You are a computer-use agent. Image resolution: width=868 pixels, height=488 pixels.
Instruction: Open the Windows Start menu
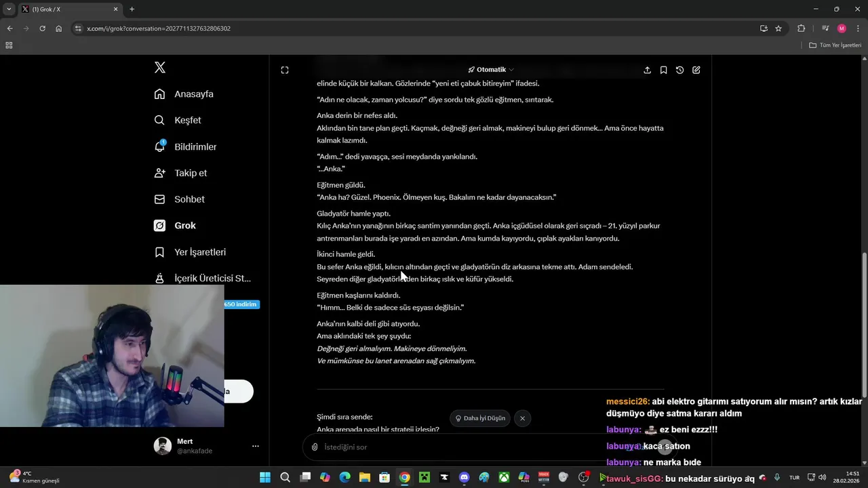[265, 478]
